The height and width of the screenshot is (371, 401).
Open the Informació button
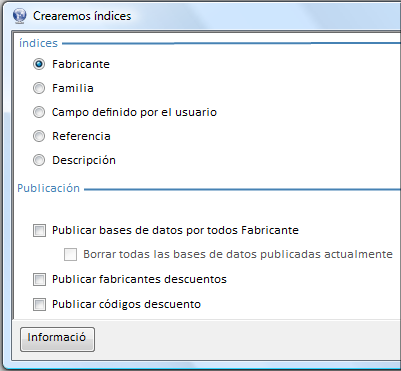[x=57, y=339]
